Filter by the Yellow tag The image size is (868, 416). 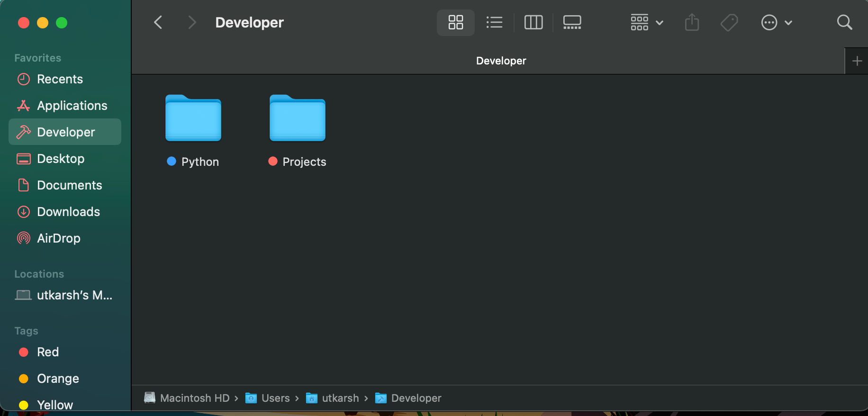point(65,405)
